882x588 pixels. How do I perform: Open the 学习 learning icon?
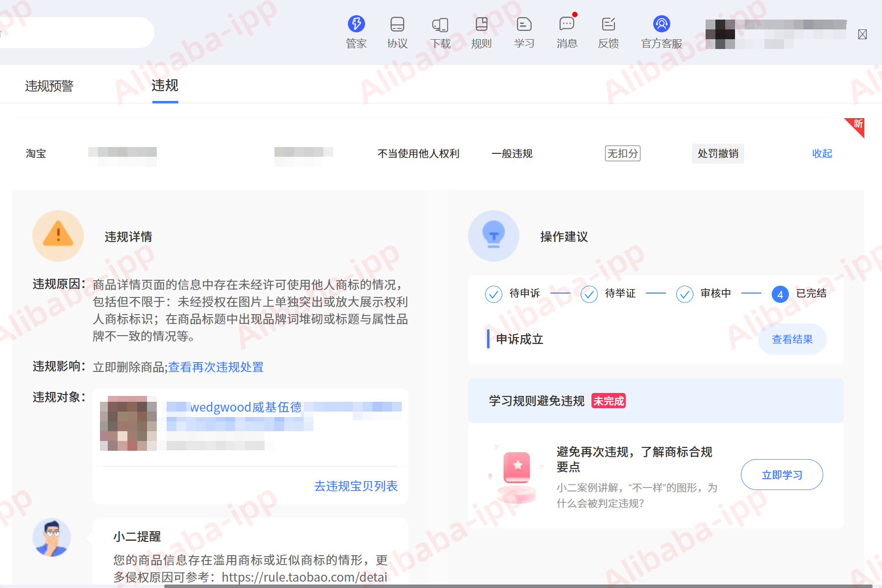click(x=524, y=24)
